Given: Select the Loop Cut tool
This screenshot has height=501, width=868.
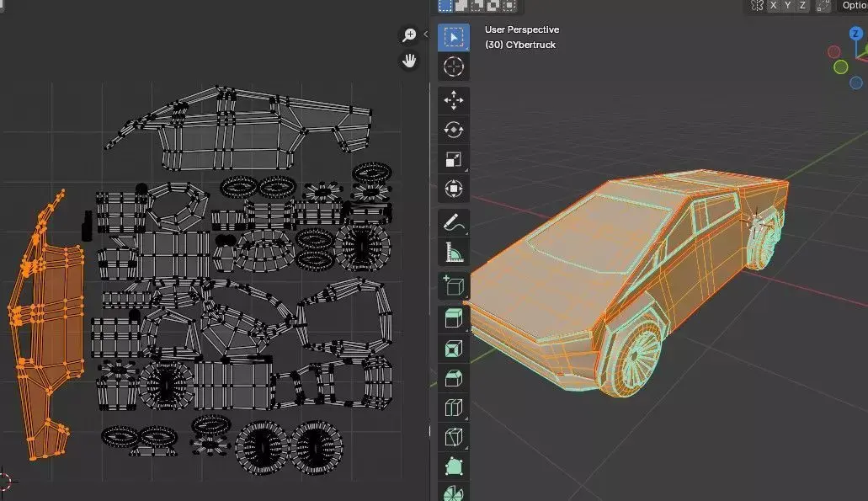Looking at the screenshot, I should [x=454, y=408].
